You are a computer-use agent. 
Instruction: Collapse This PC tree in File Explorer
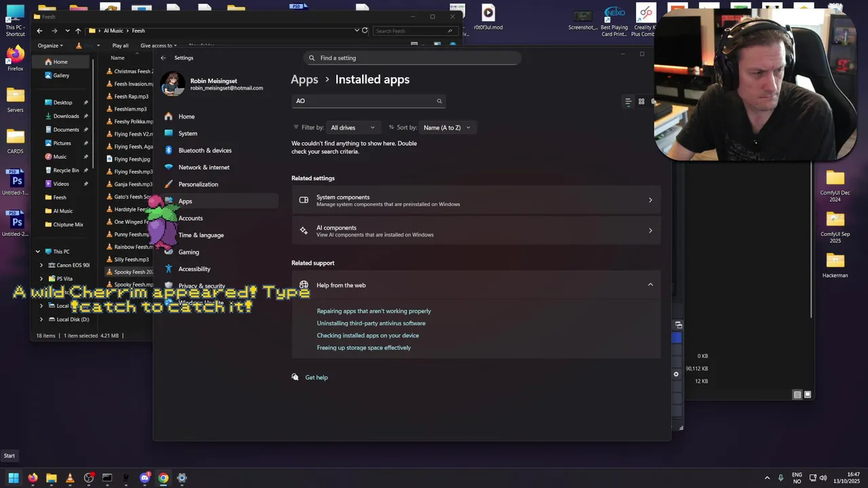(x=38, y=251)
